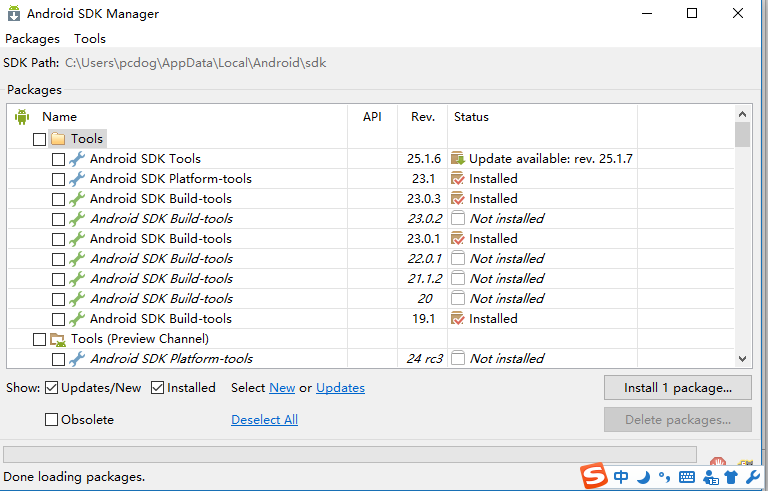Click the red stop hand icon near progress bar
The height and width of the screenshot is (491, 768).
[x=718, y=462]
